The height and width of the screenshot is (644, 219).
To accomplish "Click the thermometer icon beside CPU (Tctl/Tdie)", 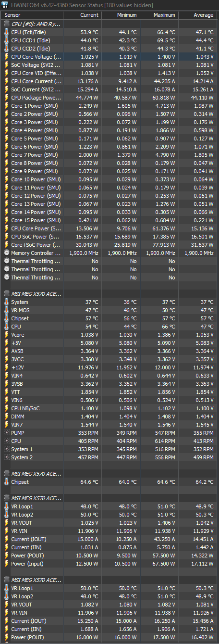I will (x=6, y=32).
